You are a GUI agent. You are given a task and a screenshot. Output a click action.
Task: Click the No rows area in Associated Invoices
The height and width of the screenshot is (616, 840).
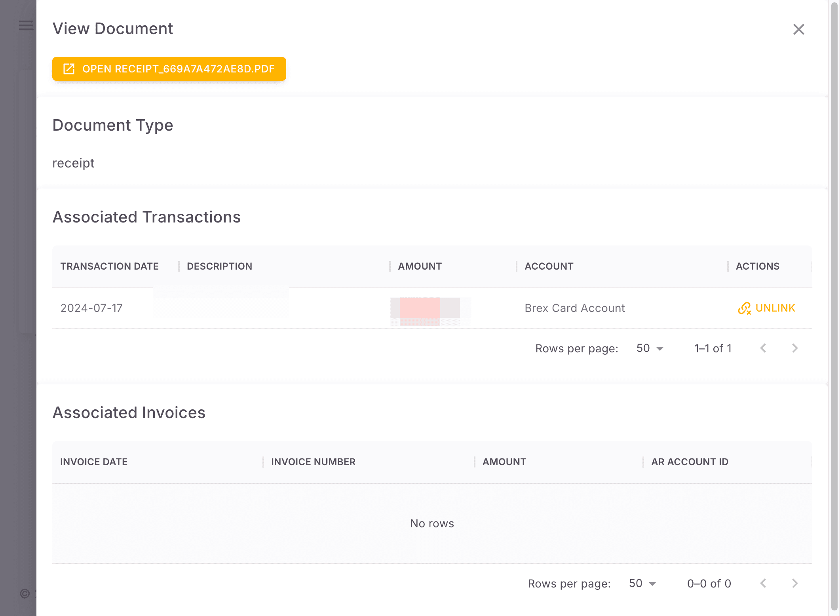tap(432, 523)
